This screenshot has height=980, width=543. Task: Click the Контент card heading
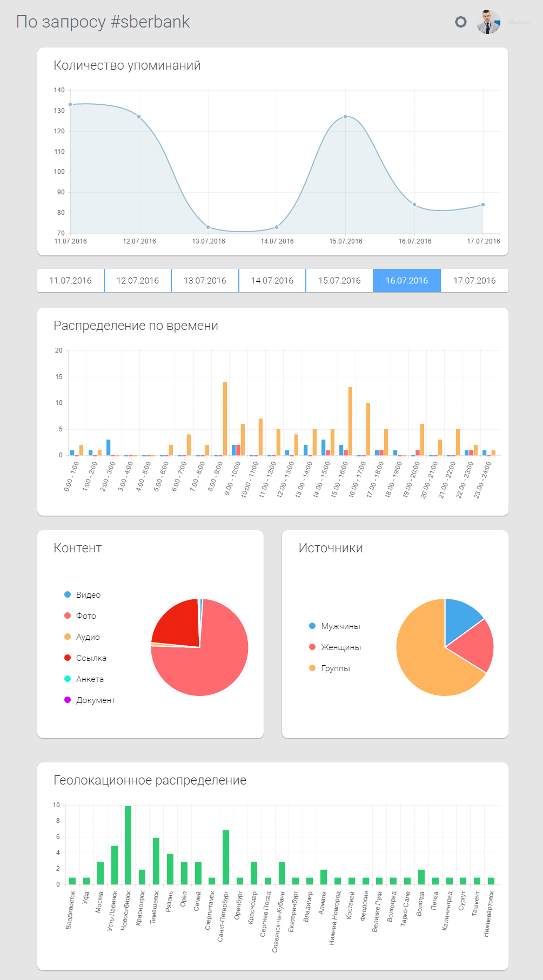pyautogui.click(x=77, y=548)
